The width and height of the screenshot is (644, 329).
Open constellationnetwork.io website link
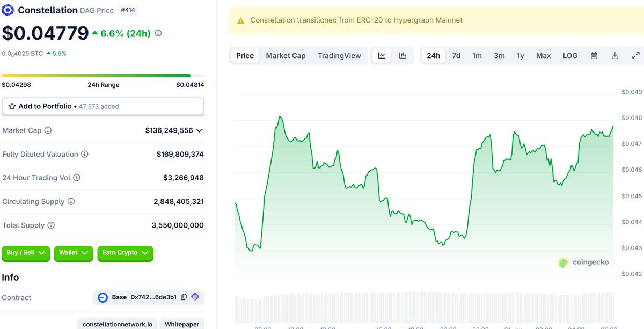point(118,324)
